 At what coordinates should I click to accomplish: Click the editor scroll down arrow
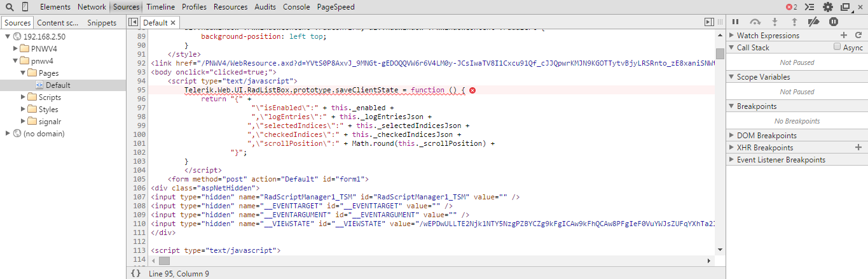pos(720,249)
